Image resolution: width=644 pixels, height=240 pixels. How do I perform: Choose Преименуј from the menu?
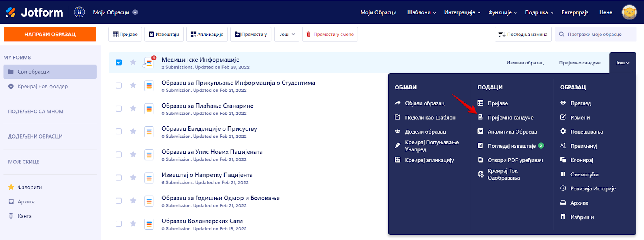[579, 146]
